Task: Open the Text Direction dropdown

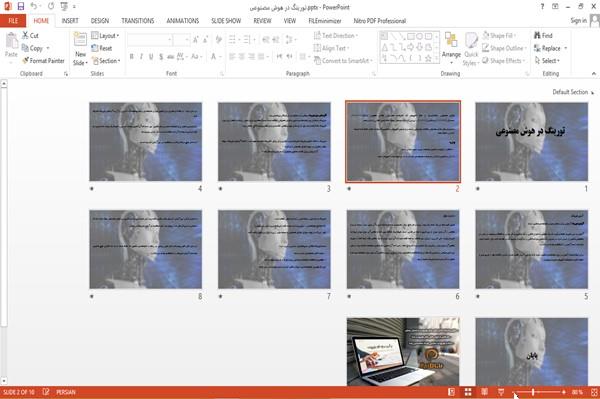Action: pos(336,36)
